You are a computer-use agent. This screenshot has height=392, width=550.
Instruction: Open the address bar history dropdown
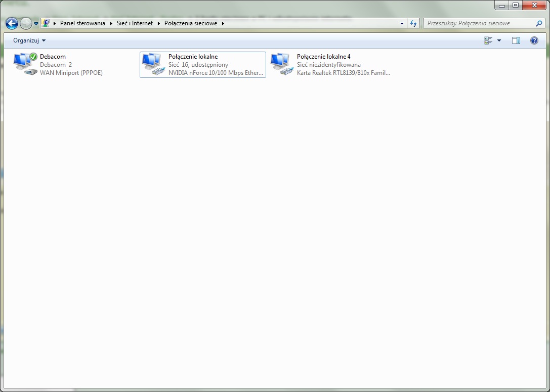402,23
